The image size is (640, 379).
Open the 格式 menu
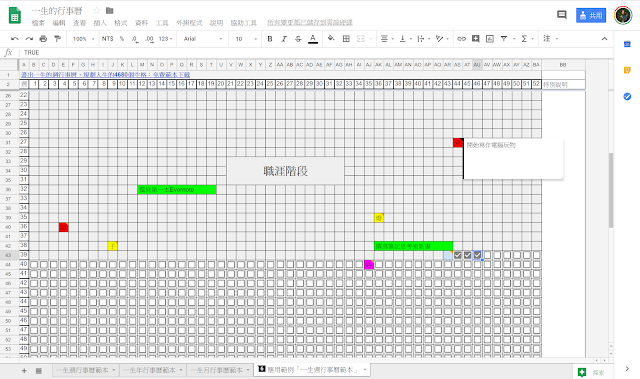tap(120, 23)
